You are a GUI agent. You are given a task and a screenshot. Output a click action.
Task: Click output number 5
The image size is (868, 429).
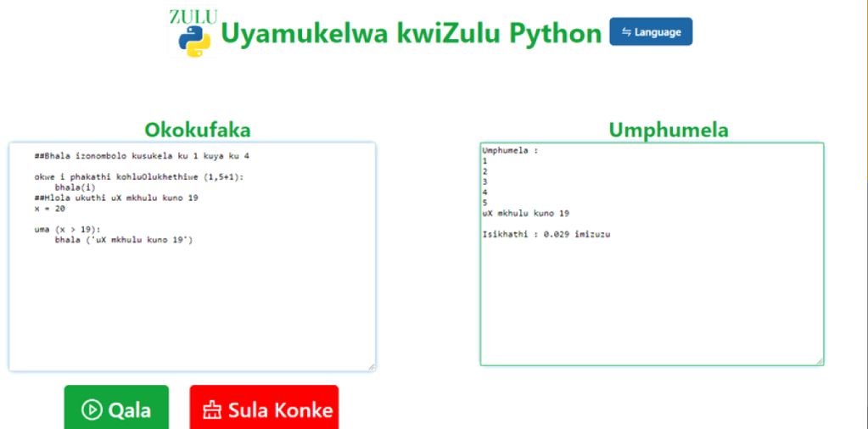point(485,203)
